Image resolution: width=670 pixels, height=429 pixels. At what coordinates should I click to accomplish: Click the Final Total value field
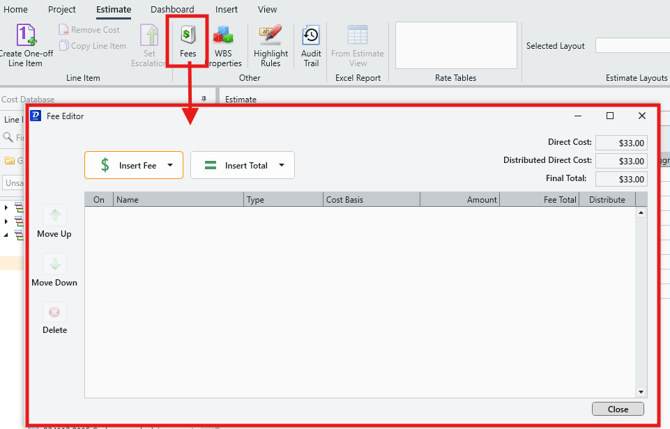pyautogui.click(x=621, y=179)
